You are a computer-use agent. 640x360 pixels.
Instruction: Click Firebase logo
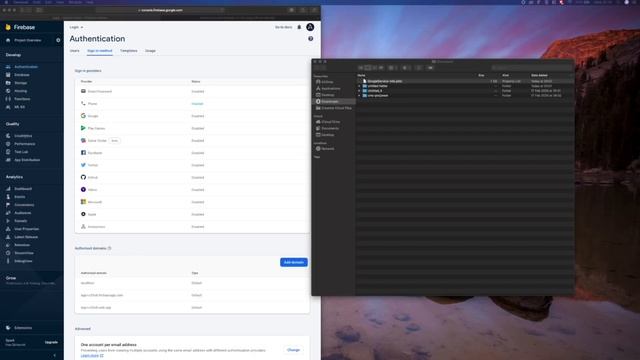[x=20, y=27]
